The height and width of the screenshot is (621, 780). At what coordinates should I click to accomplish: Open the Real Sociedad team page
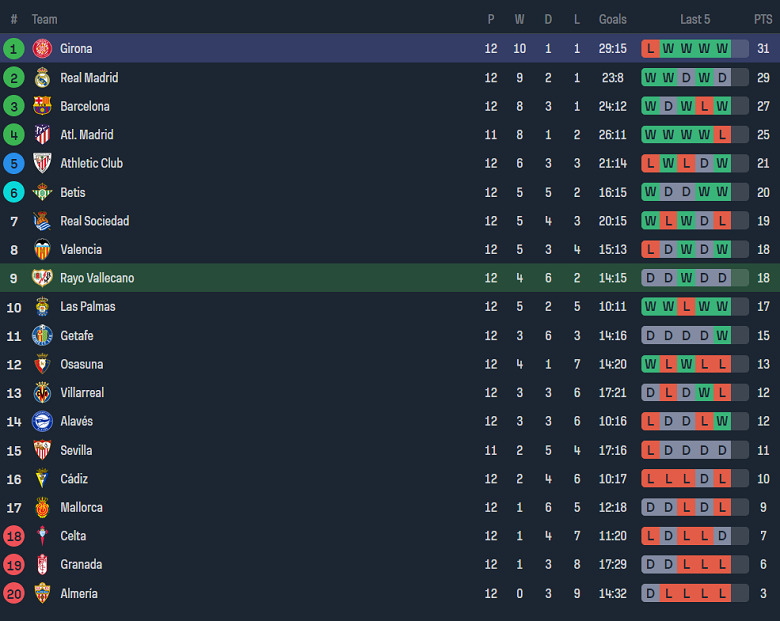point(95,221)
